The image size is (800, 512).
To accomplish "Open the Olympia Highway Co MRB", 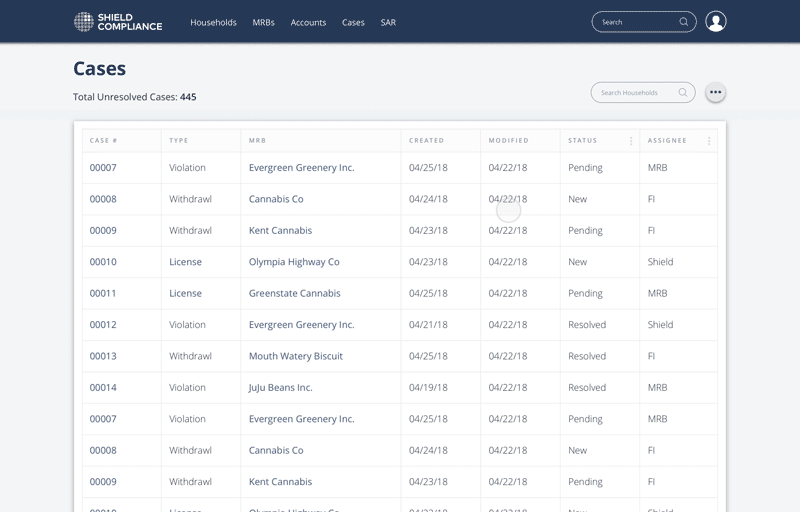I will tap(294, 262).
